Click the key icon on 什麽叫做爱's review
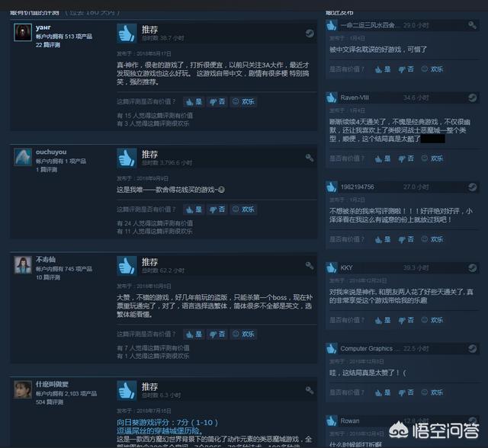Viewport: 488px width, 448px height. [310, 390]
